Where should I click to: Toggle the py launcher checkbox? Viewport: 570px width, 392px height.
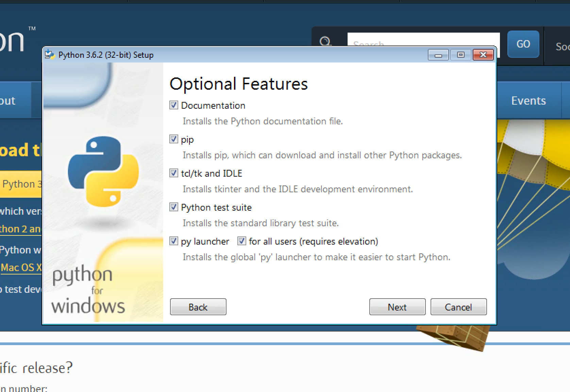pos(174,241)
